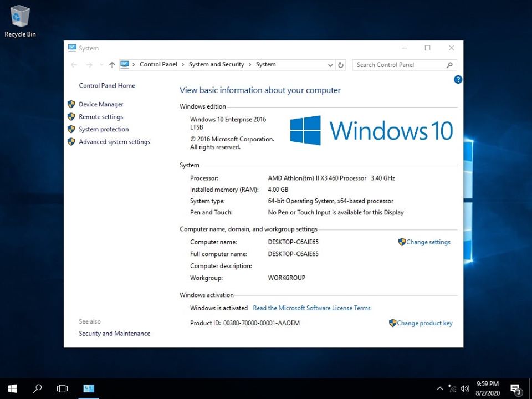Select the Computer name value DESKTOP-C6AIE65

coord(293,242)
